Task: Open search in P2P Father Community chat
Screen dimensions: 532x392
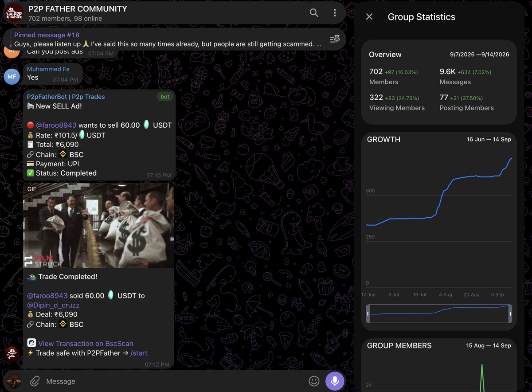Action: (314, 13)
